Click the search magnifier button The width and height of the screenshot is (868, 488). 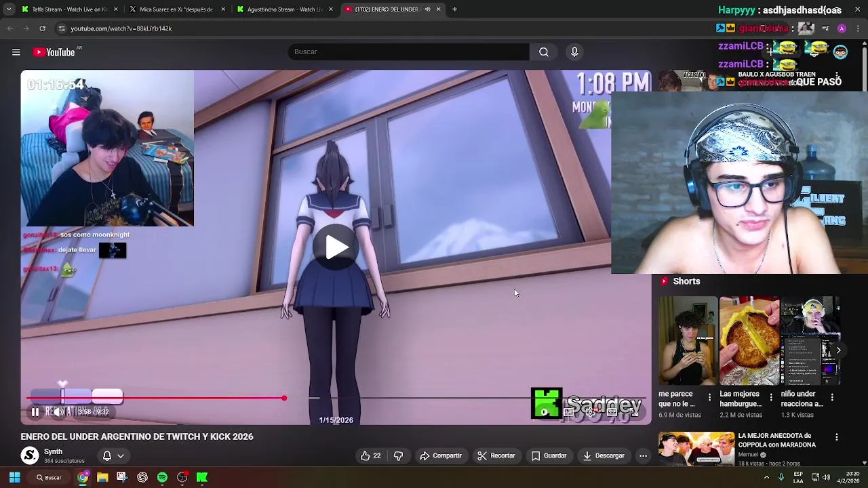click(x=544, y=52)
